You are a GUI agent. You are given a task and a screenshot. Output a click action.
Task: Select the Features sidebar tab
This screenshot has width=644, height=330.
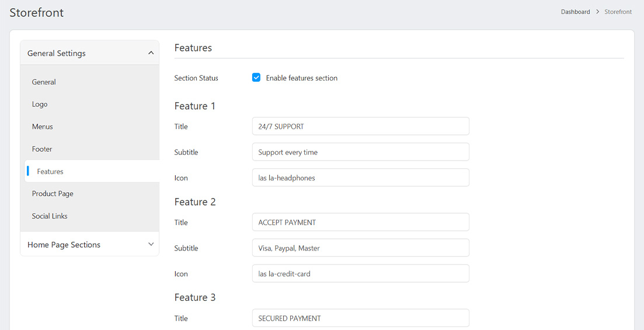click(50, 172)
